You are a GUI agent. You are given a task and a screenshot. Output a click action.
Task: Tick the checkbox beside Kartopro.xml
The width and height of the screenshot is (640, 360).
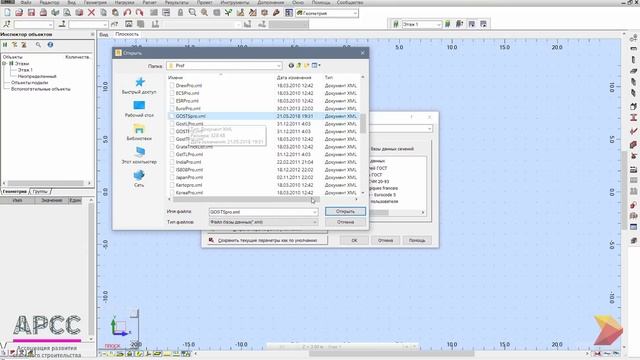pos(172,185)
